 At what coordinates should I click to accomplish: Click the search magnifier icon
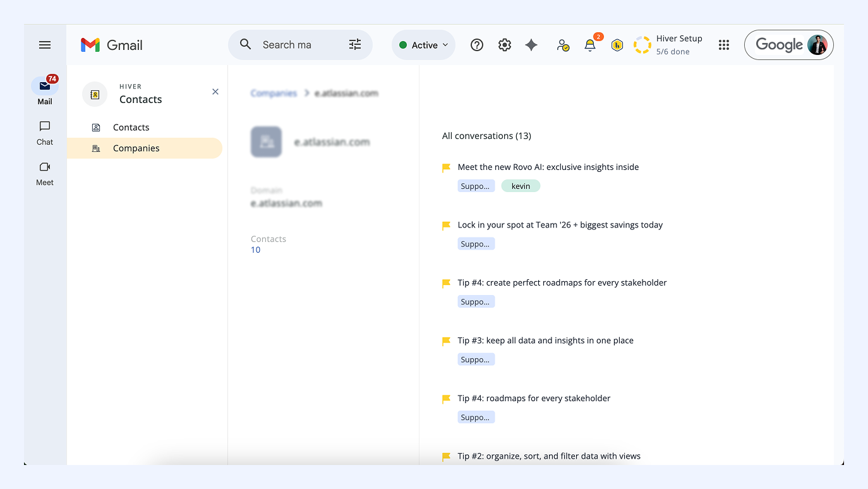point(246,44)
